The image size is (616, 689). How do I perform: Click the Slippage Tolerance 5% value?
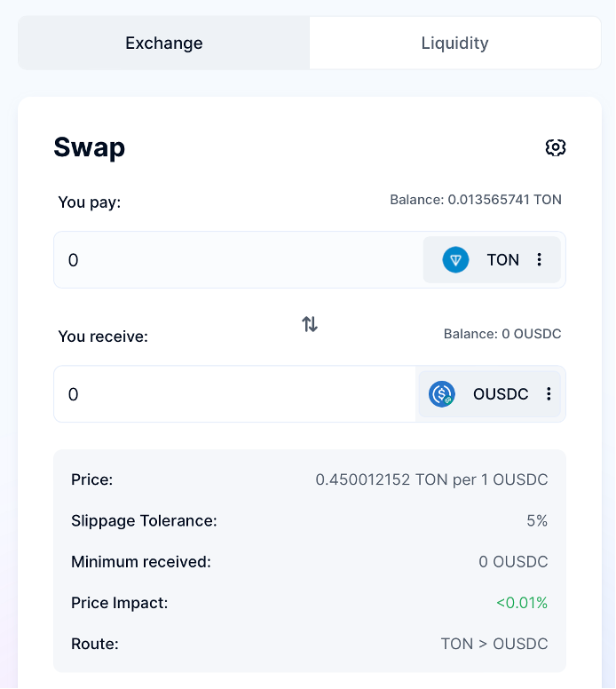[x=537, y=521]
